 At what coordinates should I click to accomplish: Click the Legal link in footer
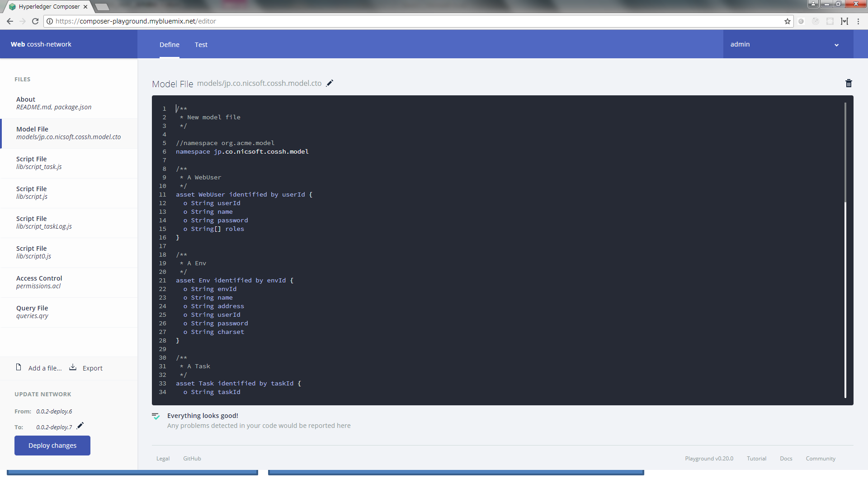(x=163, y=458)
